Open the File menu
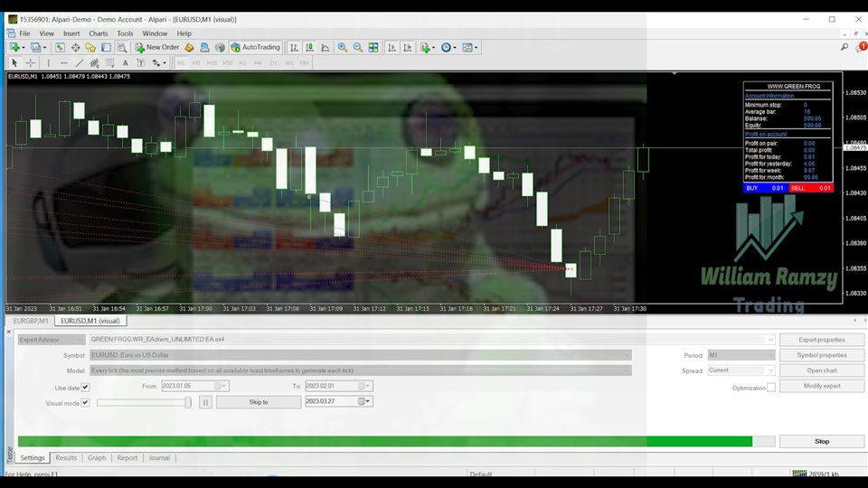The image size is (868, 488). tap(25, 33)
